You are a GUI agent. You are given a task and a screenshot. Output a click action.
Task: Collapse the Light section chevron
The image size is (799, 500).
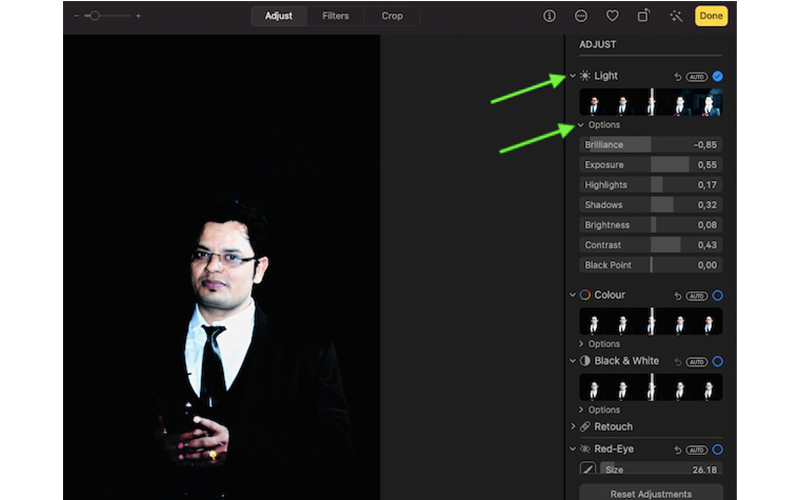pyautogui.click(x=573, y=76)
